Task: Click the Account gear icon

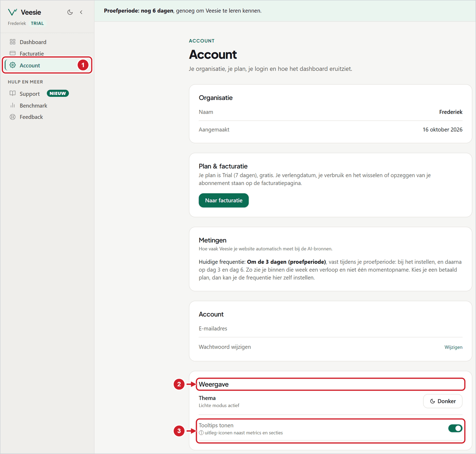Action: click(x=13, y=65)
